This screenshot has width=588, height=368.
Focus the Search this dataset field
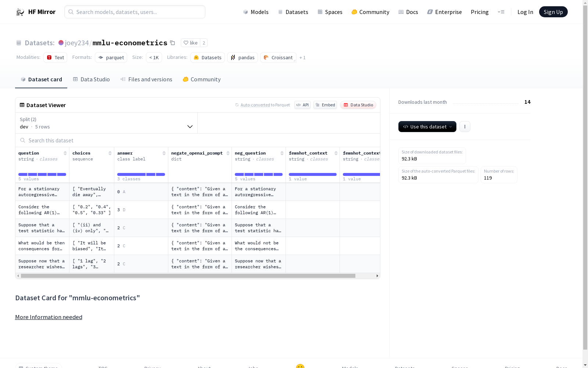198,141
